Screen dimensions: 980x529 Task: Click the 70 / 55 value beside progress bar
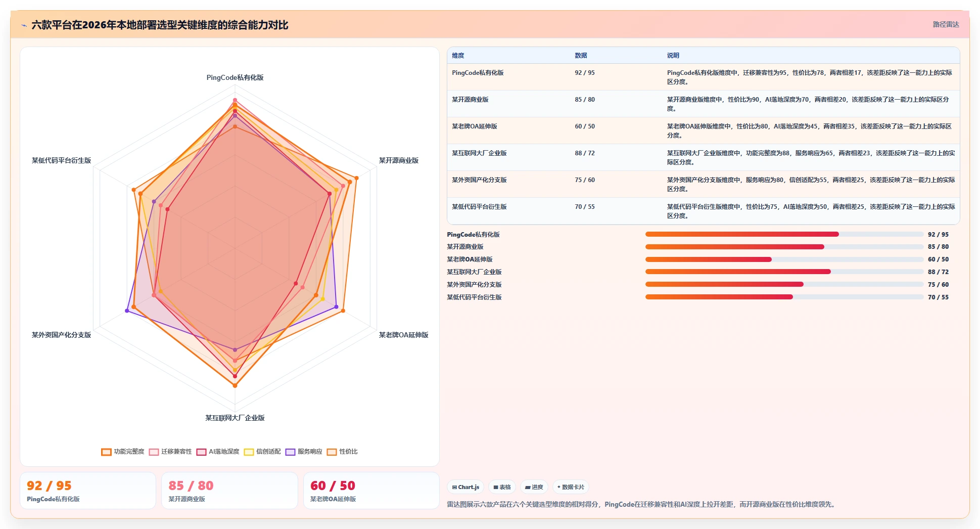click(938, 297)
